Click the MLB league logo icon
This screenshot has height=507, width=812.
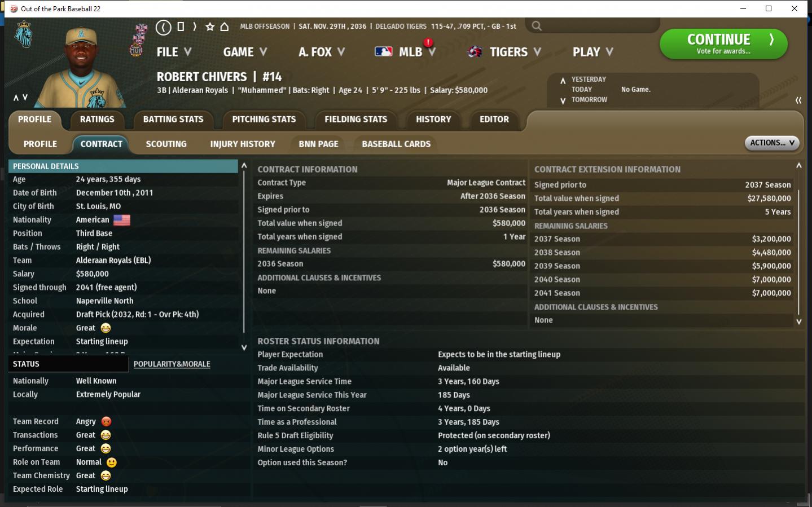pyautogui.click(x=384, y=52)
